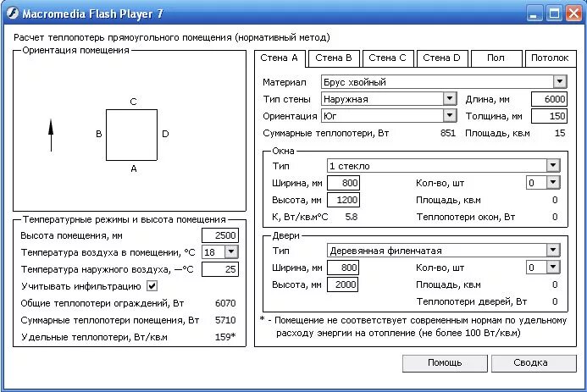Open the Потолок tab
The height and width of the screenshot is (392, 587).
tap(550, 58)
